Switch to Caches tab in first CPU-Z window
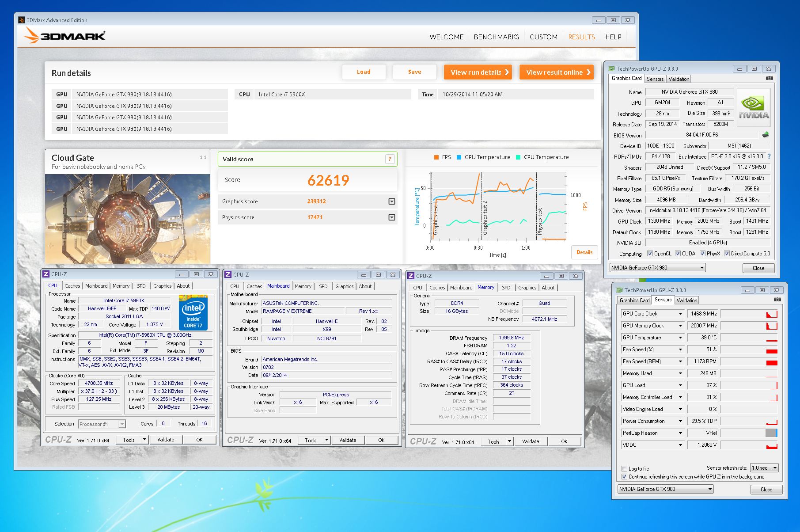This screenshot has height=532, width=800. 72,286
